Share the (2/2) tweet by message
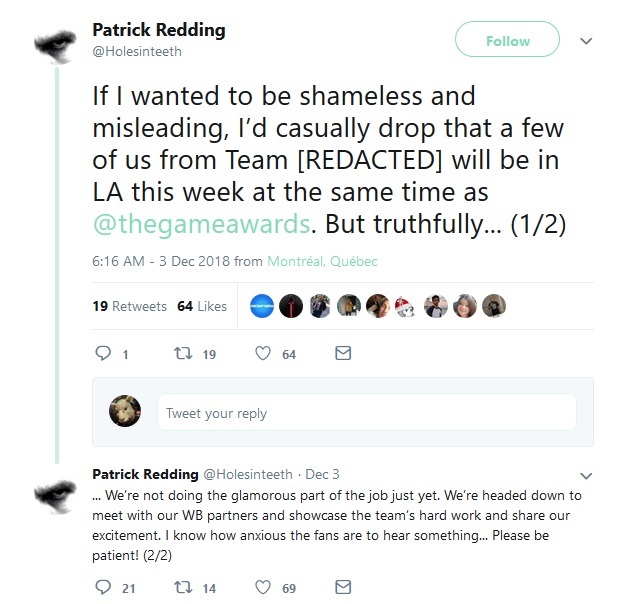 click(342, 588)
